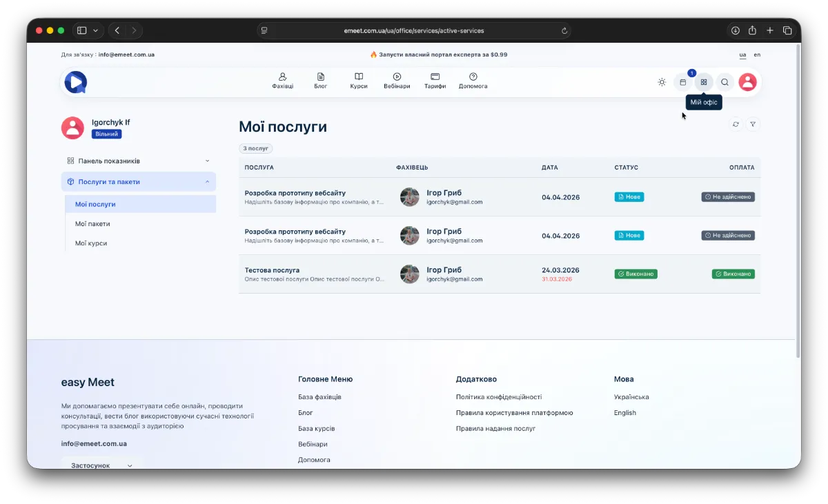The height and width of the screenshot is (504, 828).
Task: Click the info@emeet.com.ua contact link at top
Action: (126, 54)
